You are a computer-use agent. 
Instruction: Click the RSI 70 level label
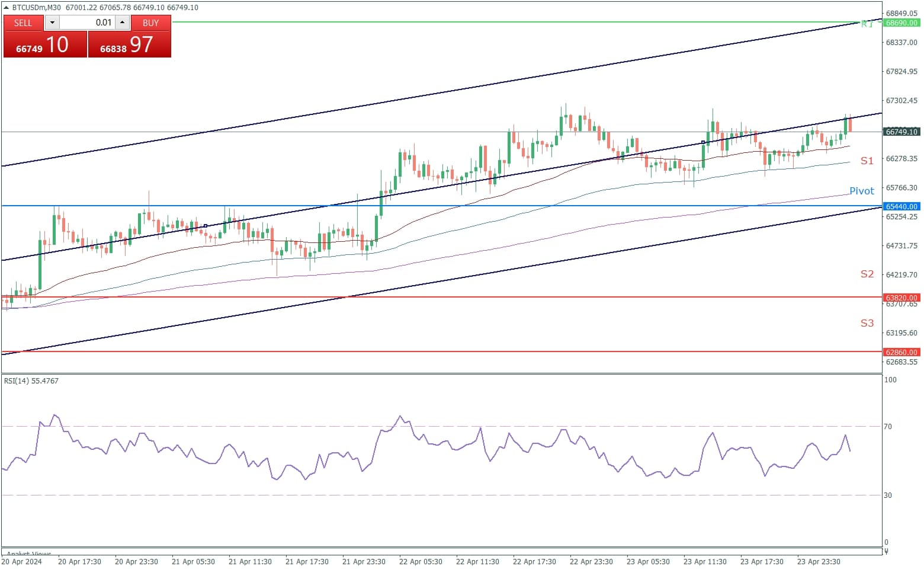pos(888,426)
